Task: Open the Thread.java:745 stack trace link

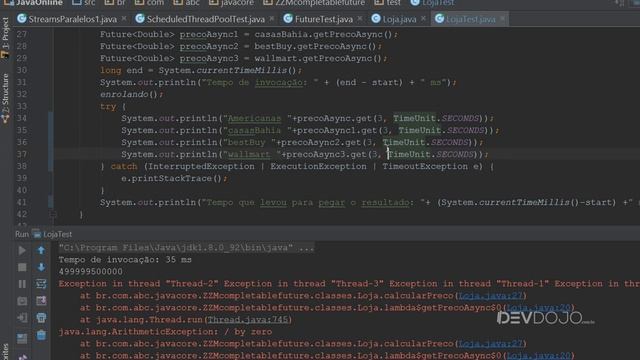Action: tap(248, 320)
